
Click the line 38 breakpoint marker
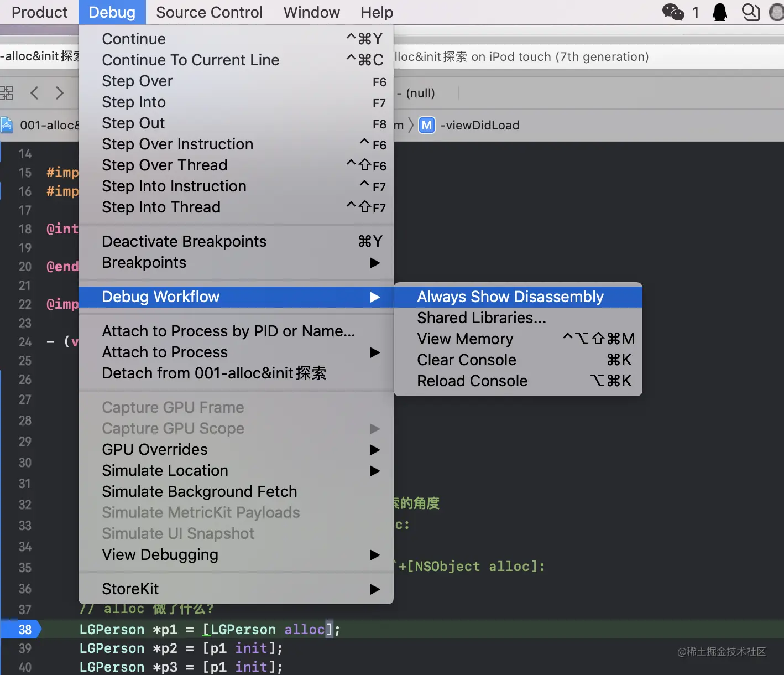(21, 629)
